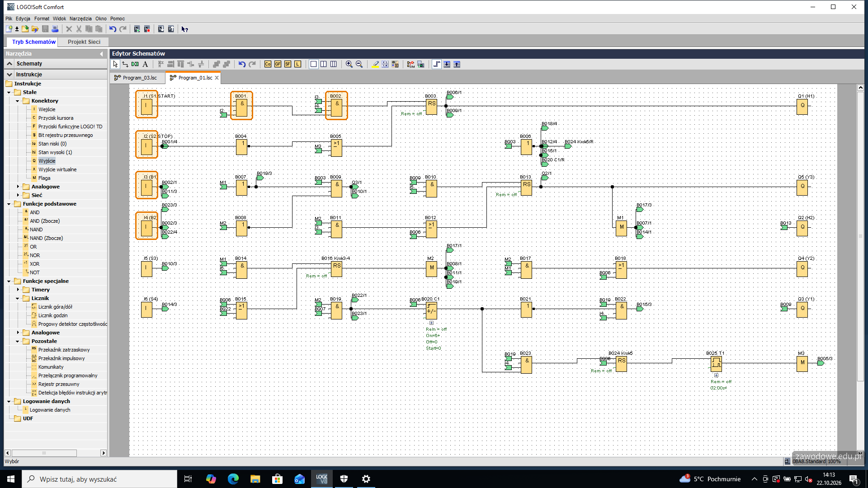
Task: Select the pointer selection tool in editor toolbar
Action: (115, 64)
